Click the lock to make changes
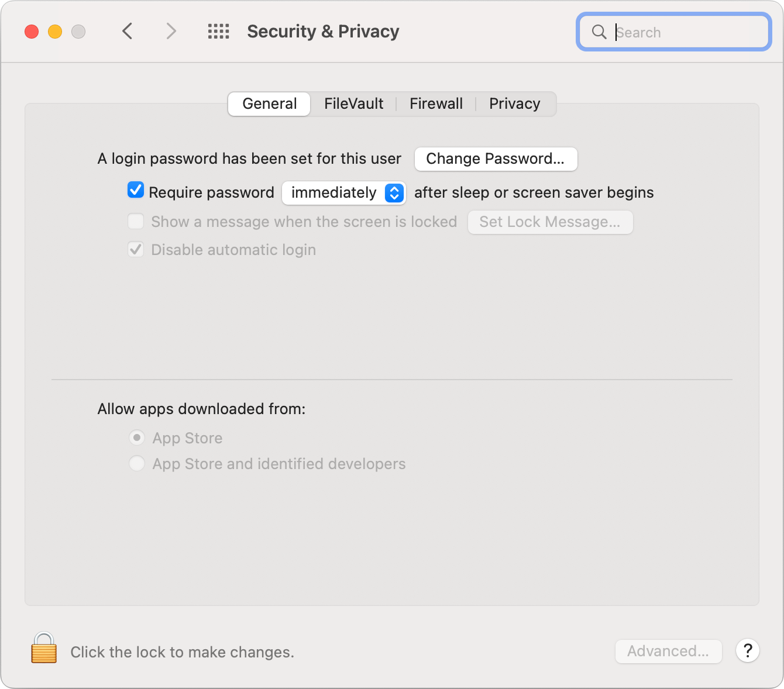Screen dimensions: 784x689 (44, 651)
